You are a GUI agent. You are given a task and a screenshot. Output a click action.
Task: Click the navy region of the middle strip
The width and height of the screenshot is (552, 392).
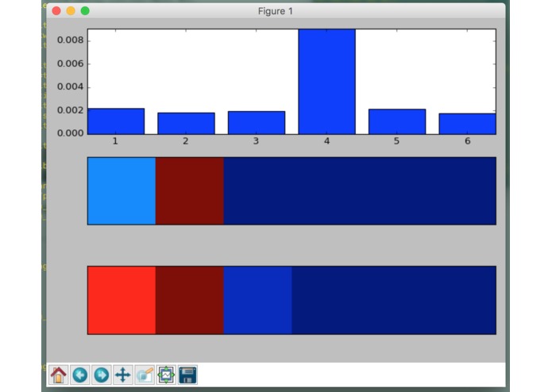tap(360, 191)
